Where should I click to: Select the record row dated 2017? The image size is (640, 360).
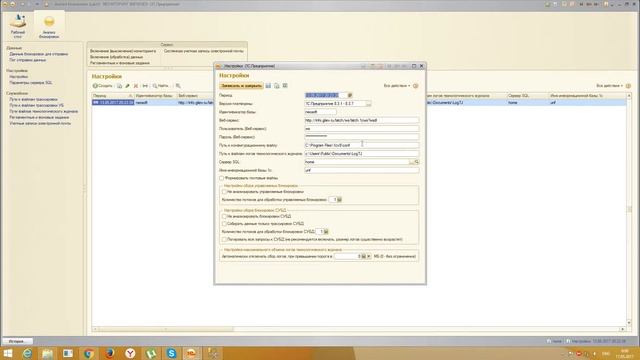359,102
